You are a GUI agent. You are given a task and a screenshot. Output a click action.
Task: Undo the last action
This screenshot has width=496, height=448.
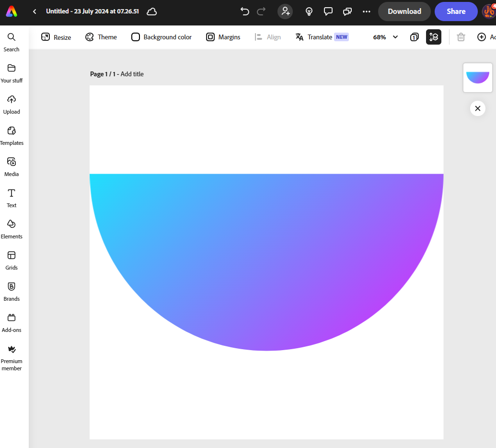[x=244, y=11]
